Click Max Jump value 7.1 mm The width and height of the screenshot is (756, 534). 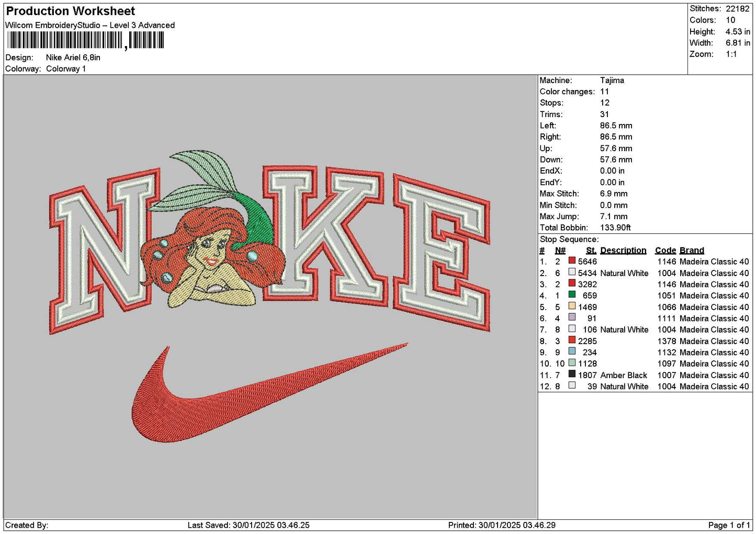pos(614,217)
